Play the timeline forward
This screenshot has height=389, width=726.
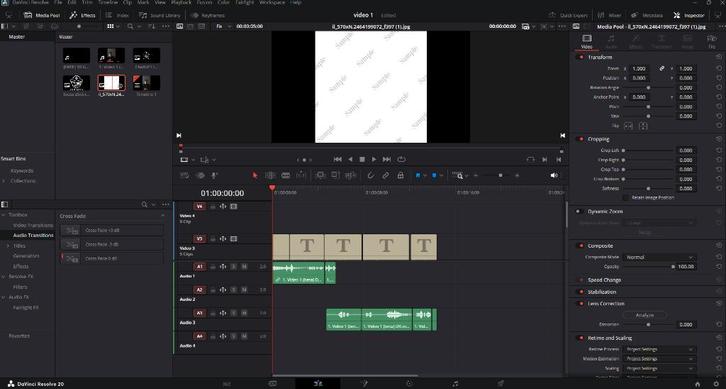(x=374, y=159)
